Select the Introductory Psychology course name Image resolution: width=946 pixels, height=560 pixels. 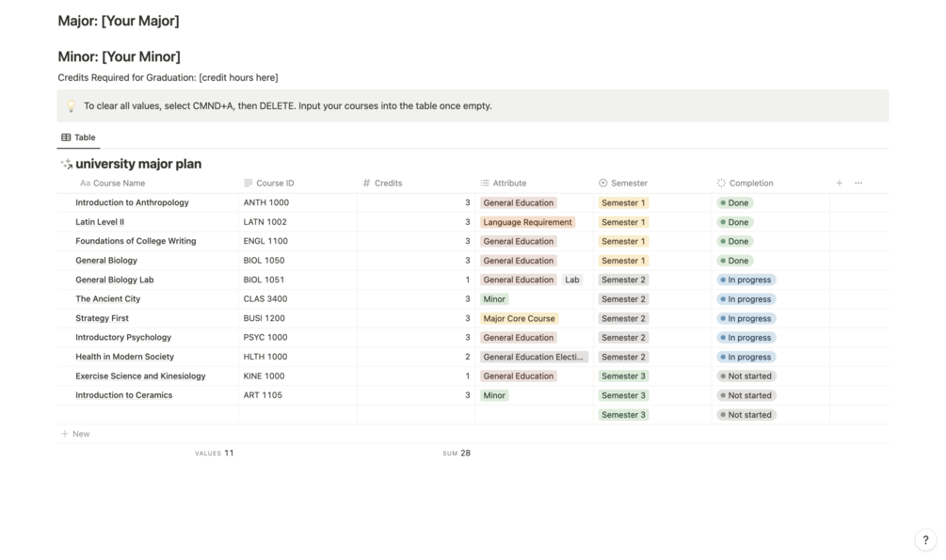pyautogui.click(x=123, y=338)
